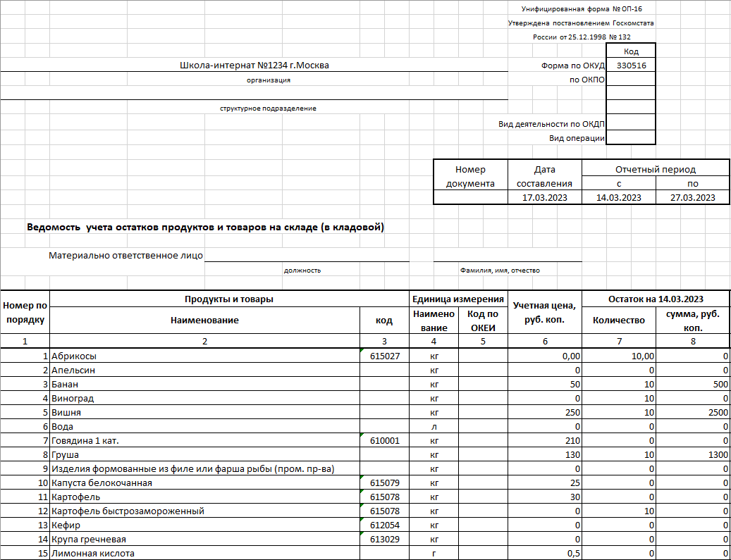Viewport: 731px width, 560px height.
Task: Click the sum cell showing 1300
Action: pos(692,454)
